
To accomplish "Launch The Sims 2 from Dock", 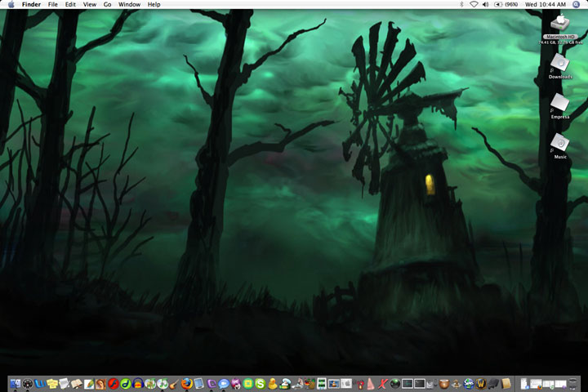I will [x=469, y=384].
